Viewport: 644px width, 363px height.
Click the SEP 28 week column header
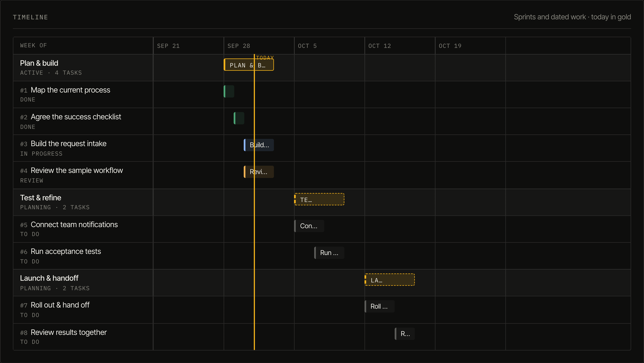coord(239,46)
